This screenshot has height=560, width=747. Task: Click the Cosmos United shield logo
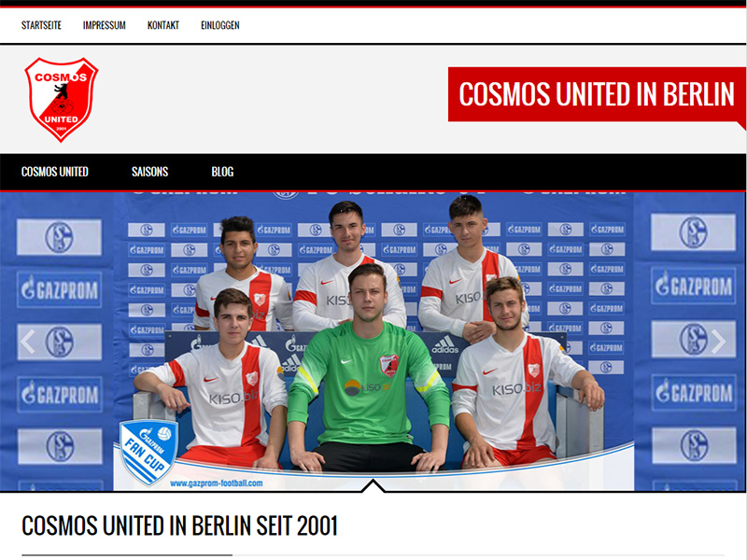pyautogui.click(x=62, y=100)
